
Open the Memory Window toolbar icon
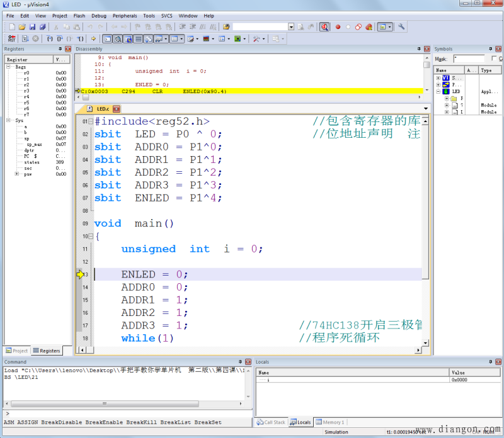coord(175,38)
